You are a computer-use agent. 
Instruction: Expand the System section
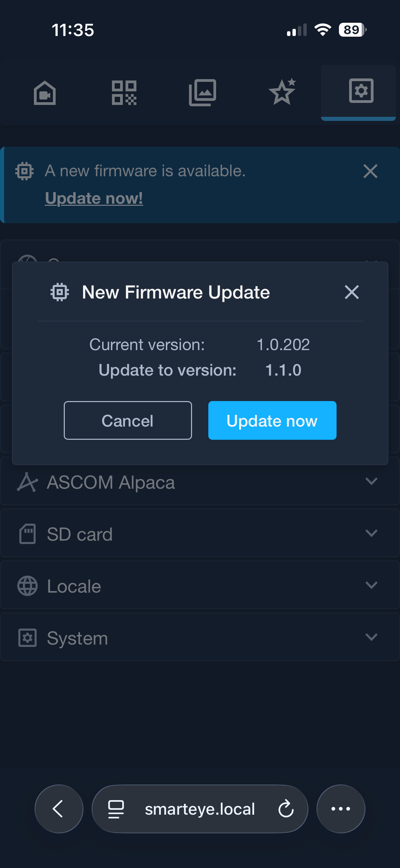tap(371, 637)
